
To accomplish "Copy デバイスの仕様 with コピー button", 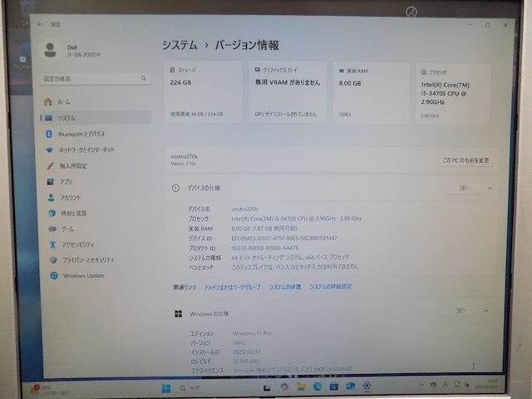I will [464, 188].
